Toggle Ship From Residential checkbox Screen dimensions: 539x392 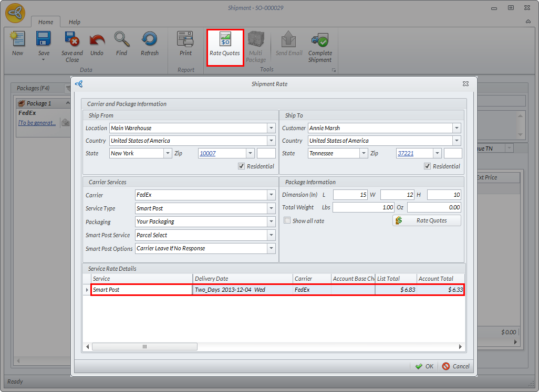[242, 166]
